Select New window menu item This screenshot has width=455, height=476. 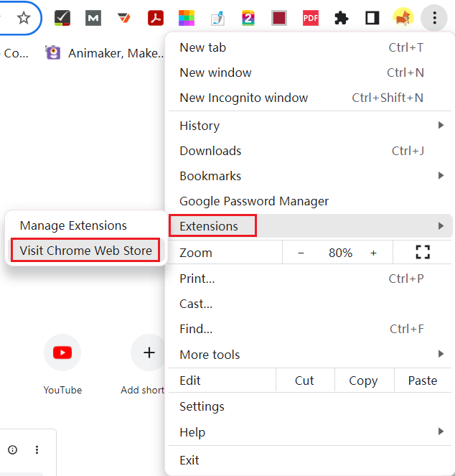pyautogui.click(x=309, y=73)
